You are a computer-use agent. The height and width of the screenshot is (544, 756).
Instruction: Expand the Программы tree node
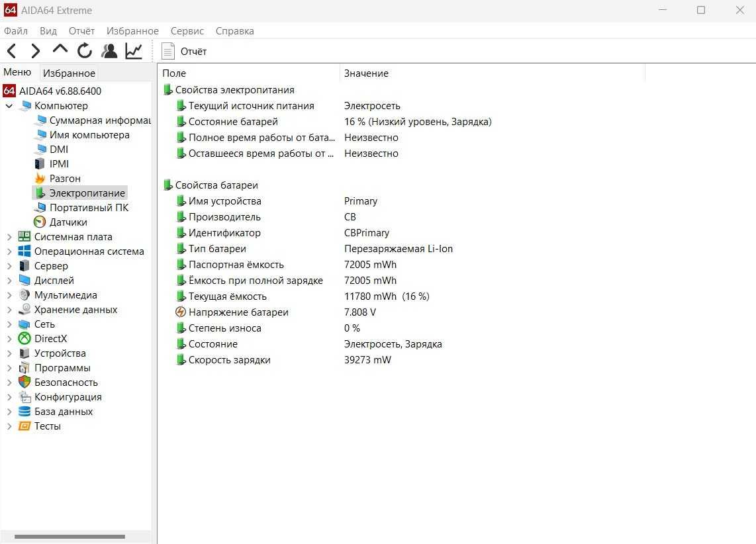(9, 368)
